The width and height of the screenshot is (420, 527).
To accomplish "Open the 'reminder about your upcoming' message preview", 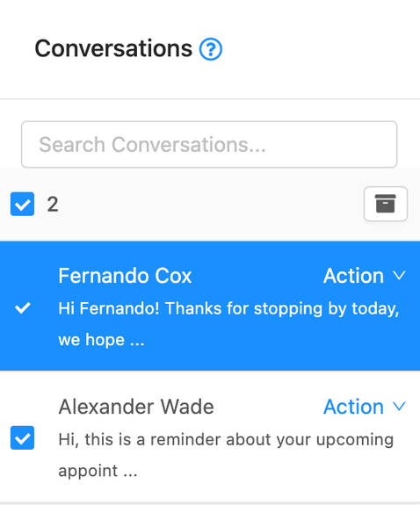I will point(226,440).
